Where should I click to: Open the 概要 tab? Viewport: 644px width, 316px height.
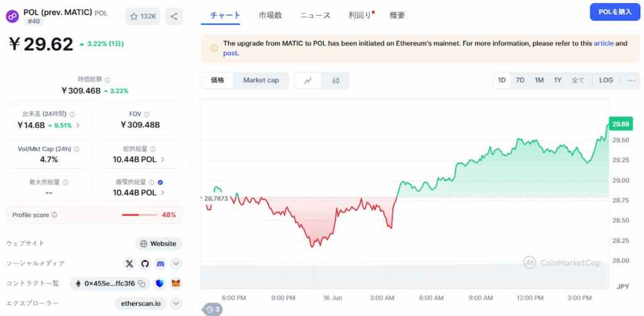coord(397,16)
